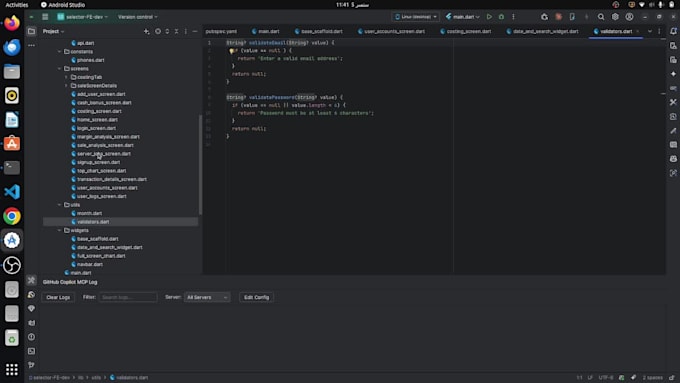Open the Version control dropdown
Screen dimensions: 680x383
(137, 17)
